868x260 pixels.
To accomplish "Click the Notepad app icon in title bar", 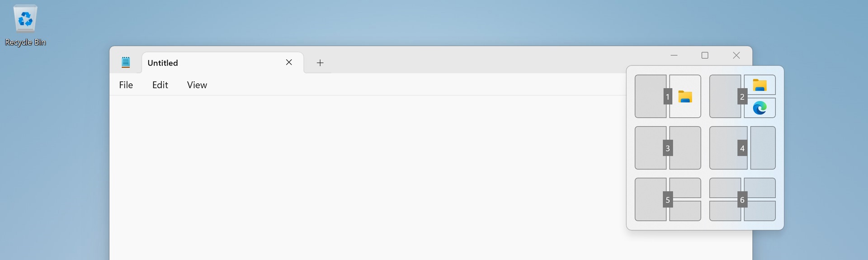I will click(126, 62).
